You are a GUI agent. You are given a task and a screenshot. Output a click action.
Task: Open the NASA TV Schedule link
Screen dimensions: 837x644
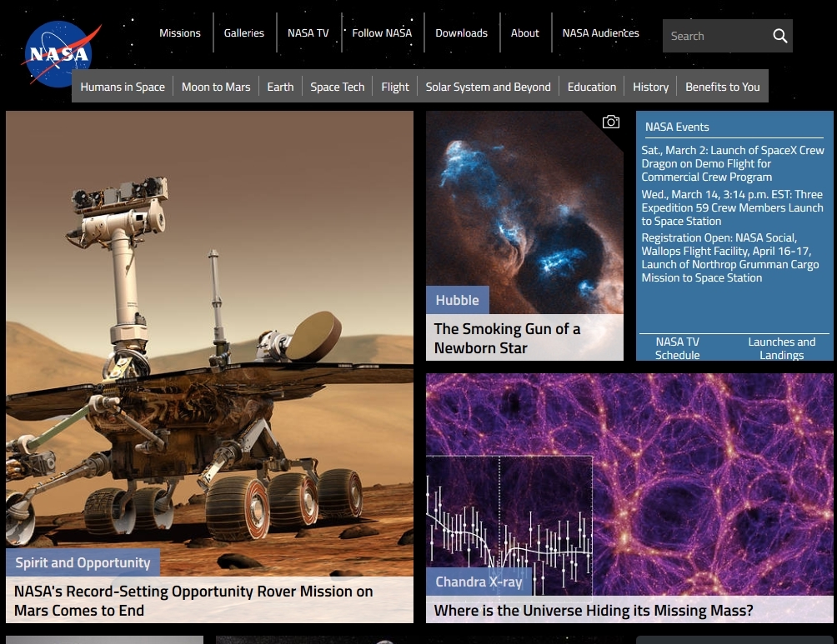[678, 348]
